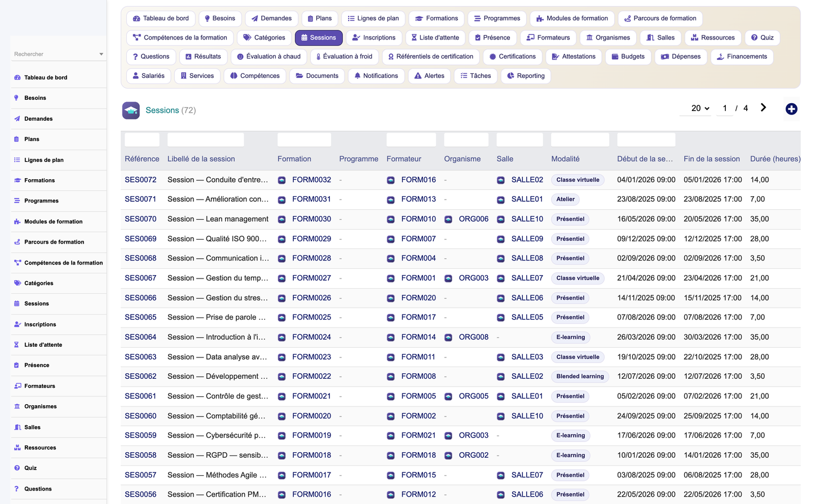Click the Sessions calendar sidebar icon
This screenshot has height=504, width=815.
click(17, 304)
